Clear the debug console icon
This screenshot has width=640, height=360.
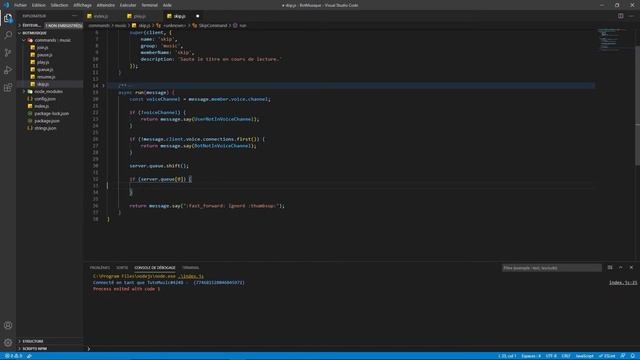[610, 268]
